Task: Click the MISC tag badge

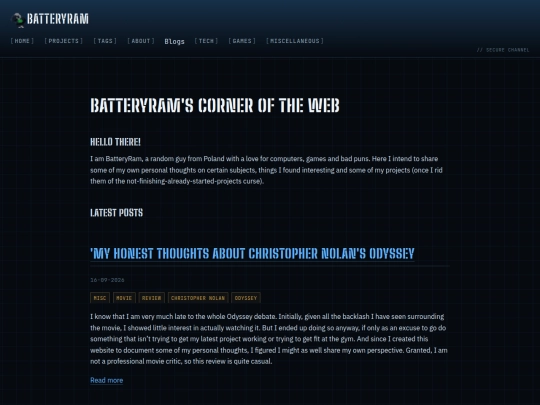Action: coord(100,298)
